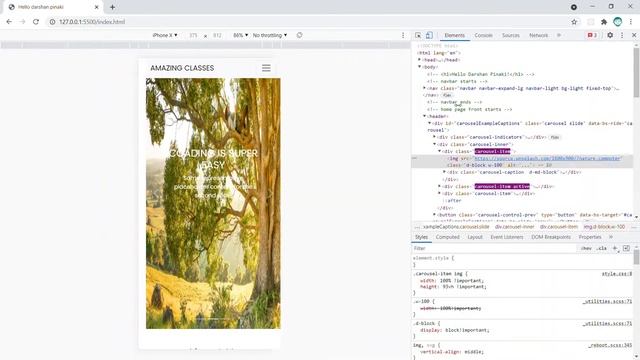Open _utilities.scss link for .w-100 rule
640x360 pixels.
607,302
